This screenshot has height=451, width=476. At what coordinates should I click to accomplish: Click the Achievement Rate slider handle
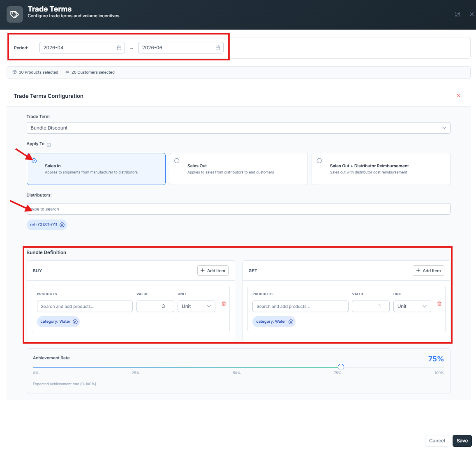[x=341, y=367]
